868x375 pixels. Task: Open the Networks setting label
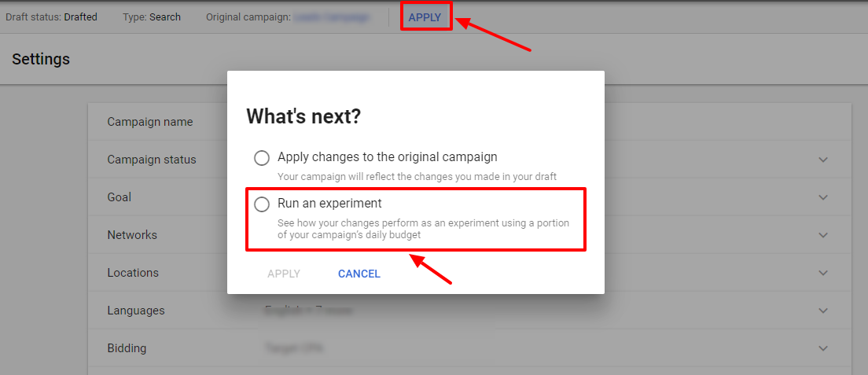click(x=132, y=235)
